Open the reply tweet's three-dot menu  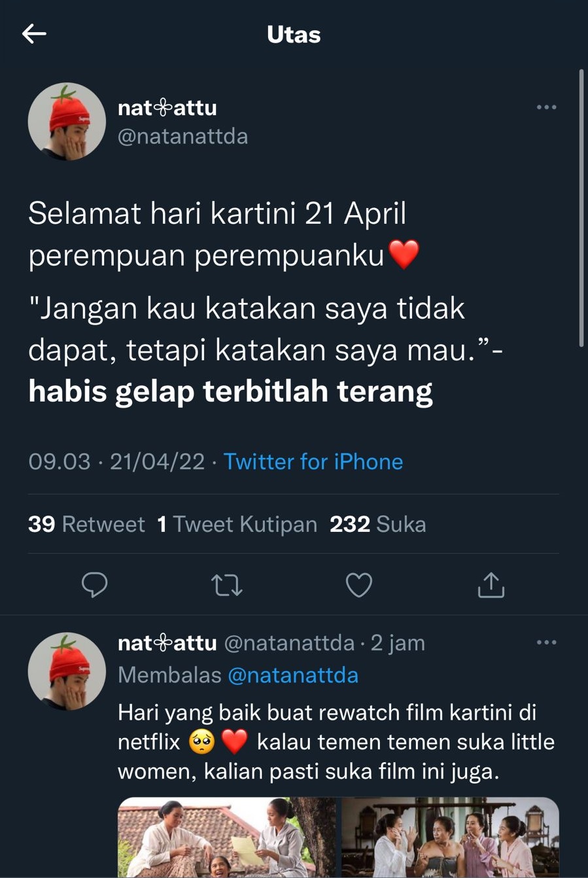click(x=546, y=642)
